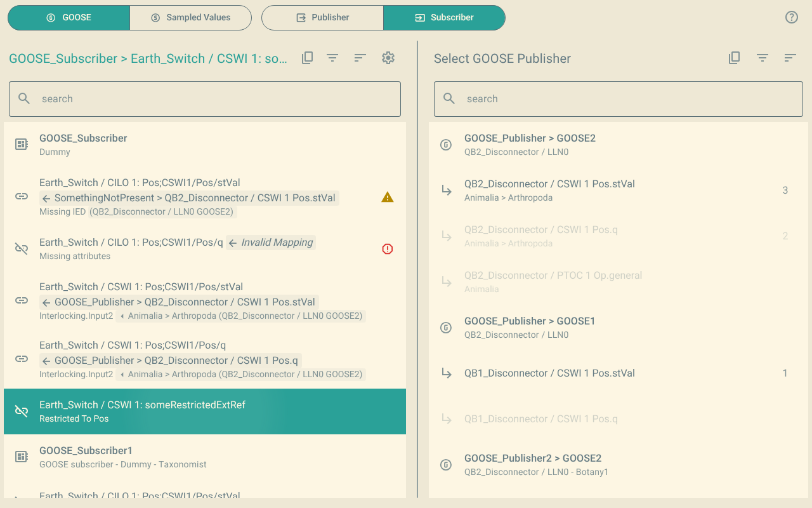
Task: Click the red error circle icon
Action: coord(388,249)
